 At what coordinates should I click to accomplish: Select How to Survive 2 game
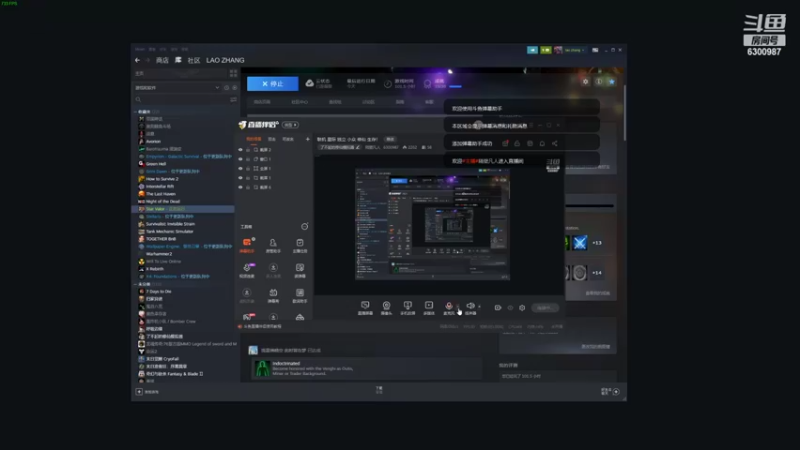pos(162,179)
